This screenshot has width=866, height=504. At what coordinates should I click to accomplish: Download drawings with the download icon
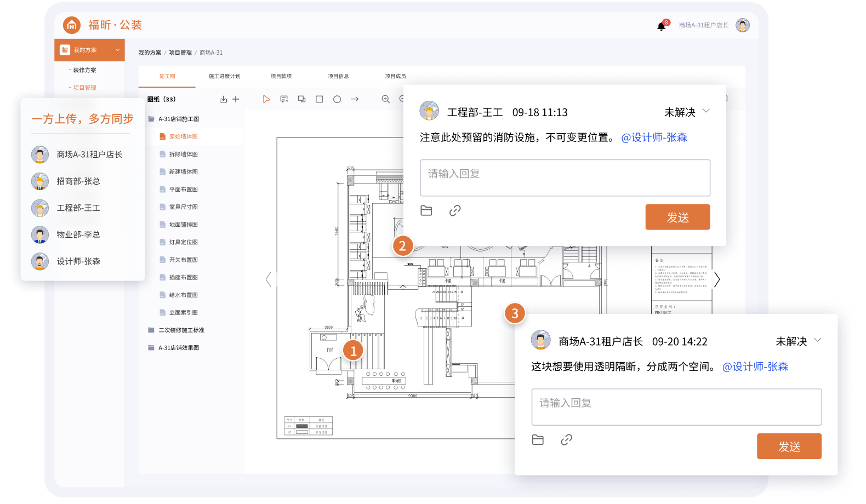pos(223,99)
